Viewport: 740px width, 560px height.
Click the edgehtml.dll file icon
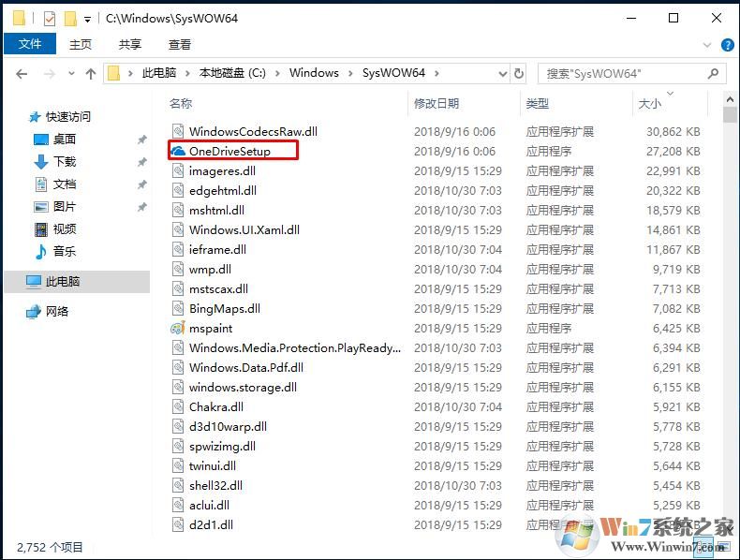tap(178, 190)
